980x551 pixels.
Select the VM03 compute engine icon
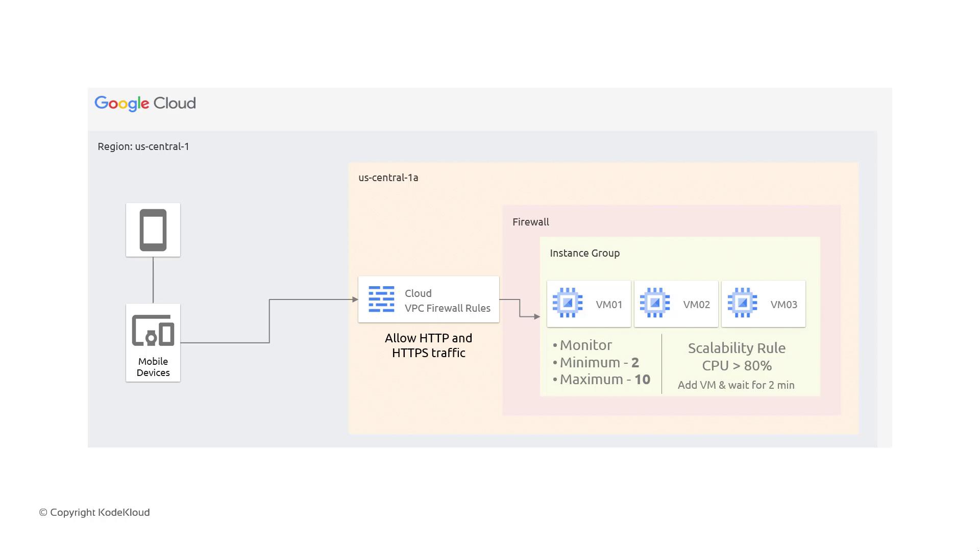742,303
